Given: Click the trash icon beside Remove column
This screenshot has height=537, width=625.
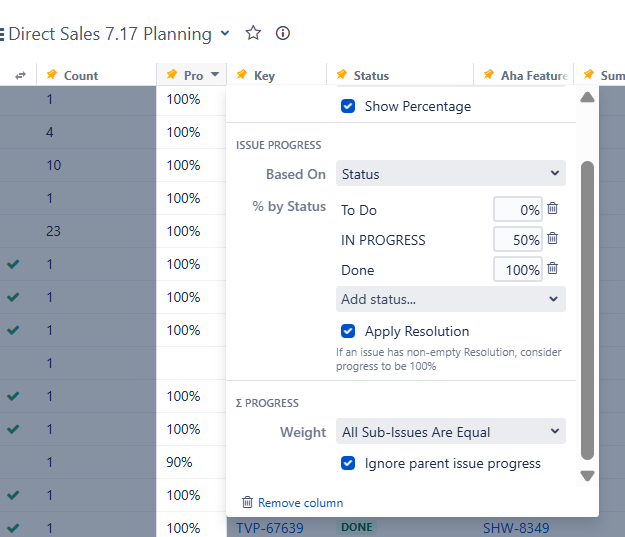Looking at the screenshot, I should click(x=248, y=502).
